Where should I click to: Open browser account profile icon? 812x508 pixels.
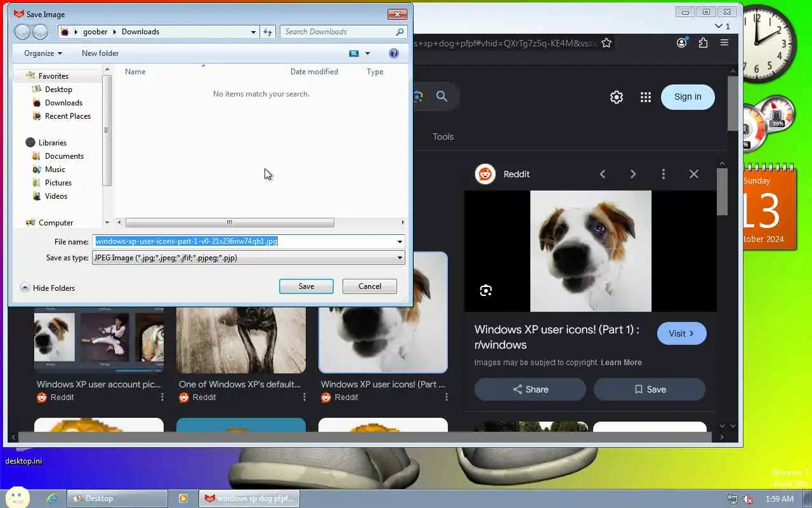pyautogui.click(x=682, y=43)
